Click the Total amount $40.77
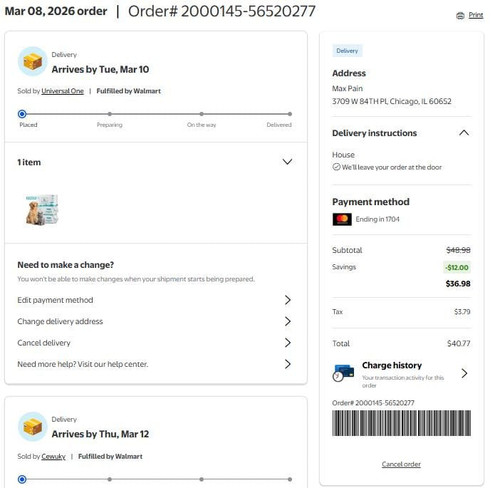This screenshot has width=500, height=488. [459, 343]
